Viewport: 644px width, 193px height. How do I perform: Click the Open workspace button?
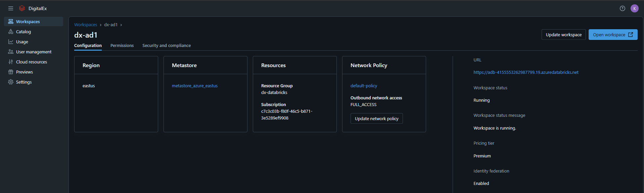[x=612, y=35]
